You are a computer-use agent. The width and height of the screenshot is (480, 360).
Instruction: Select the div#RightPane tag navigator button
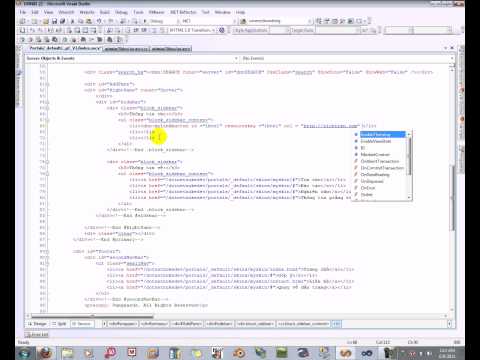coord(187,324)
